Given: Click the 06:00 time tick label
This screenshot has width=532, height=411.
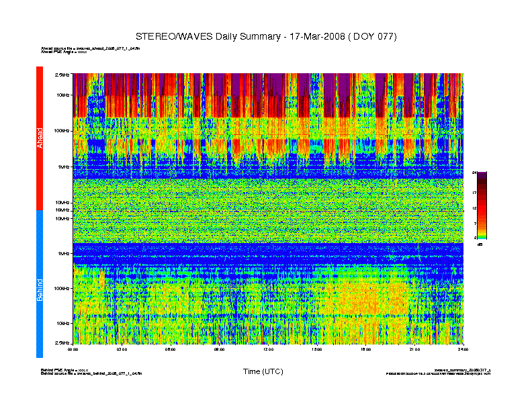Looking at the screenshot, I should click(171, 349).
